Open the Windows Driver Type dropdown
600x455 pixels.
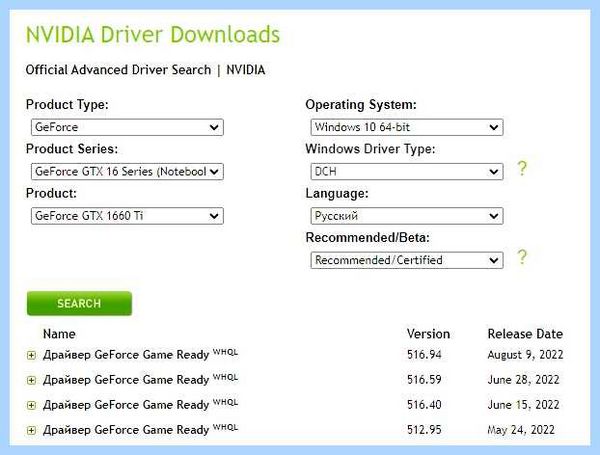407,171
